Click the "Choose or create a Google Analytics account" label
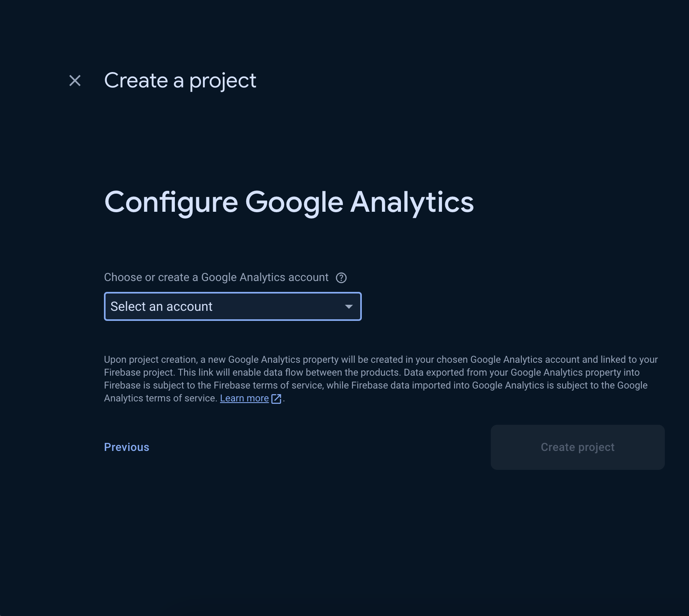The image size is (689, 616). pos(216,277)
